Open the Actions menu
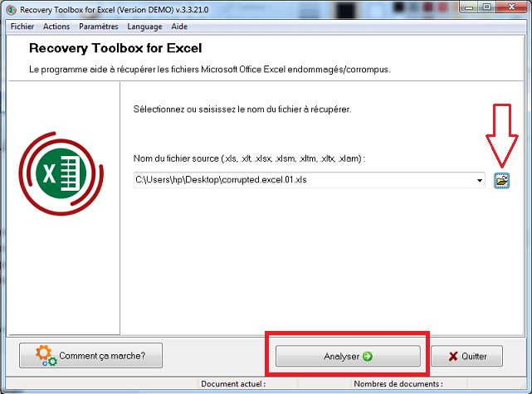The width and height of the screenshot is (532, 394). coord(56,27)
